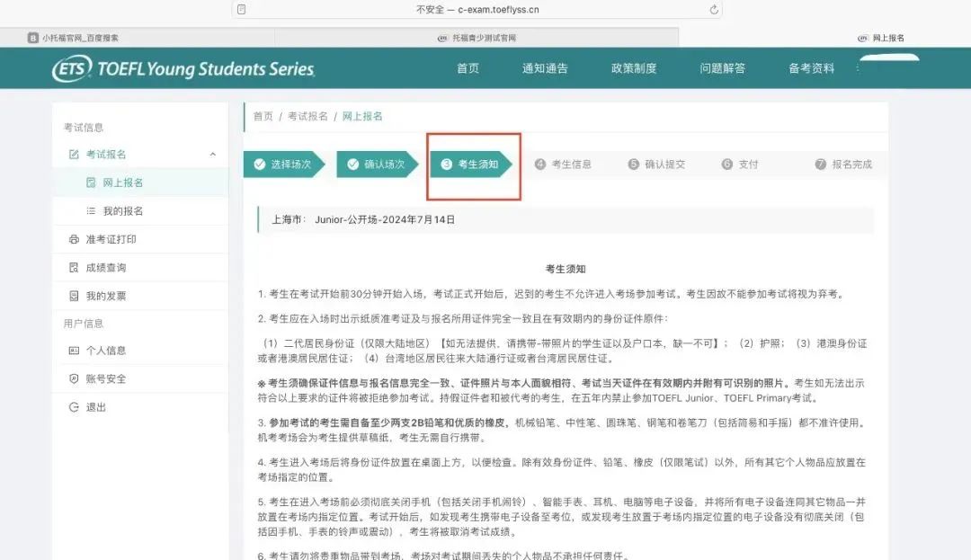Open 账号安全 in the sidebar
The height and width of the screenshot is (560, 971).
pyautogui.click(x=140, y=378)
